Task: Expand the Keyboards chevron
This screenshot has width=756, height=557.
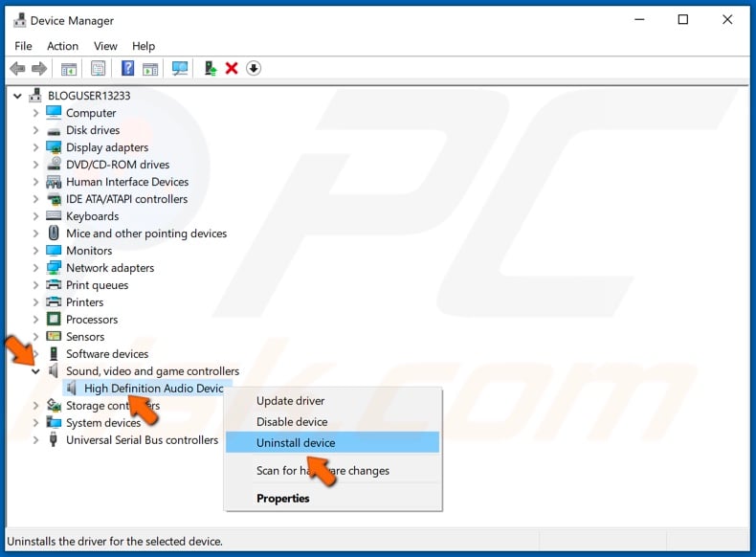Action: pyautogui.click(x=35, y=216)
